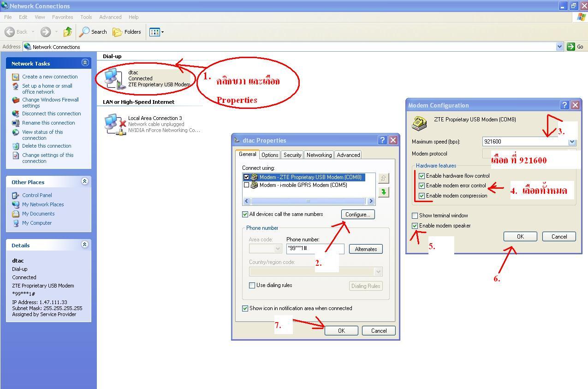This screenshot has width=588, height=389.
Task: Open the Advanced menu
Action: [110, 17]
